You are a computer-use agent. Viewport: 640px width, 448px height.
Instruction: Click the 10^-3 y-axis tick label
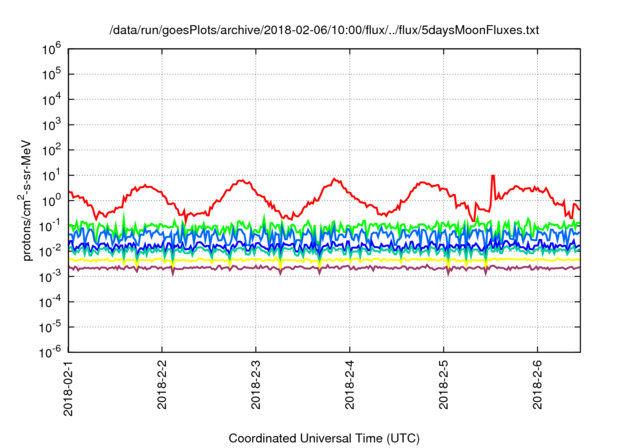coord(51,277)
